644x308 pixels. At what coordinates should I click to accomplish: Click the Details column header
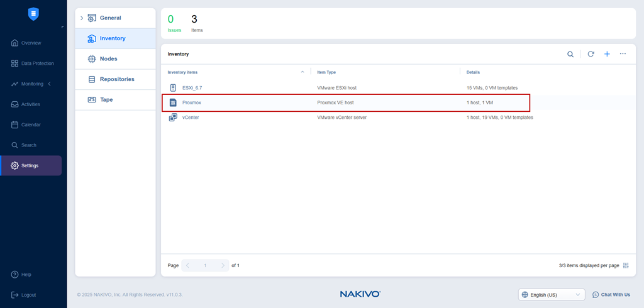pyautogui.click(x=473, y=72)
